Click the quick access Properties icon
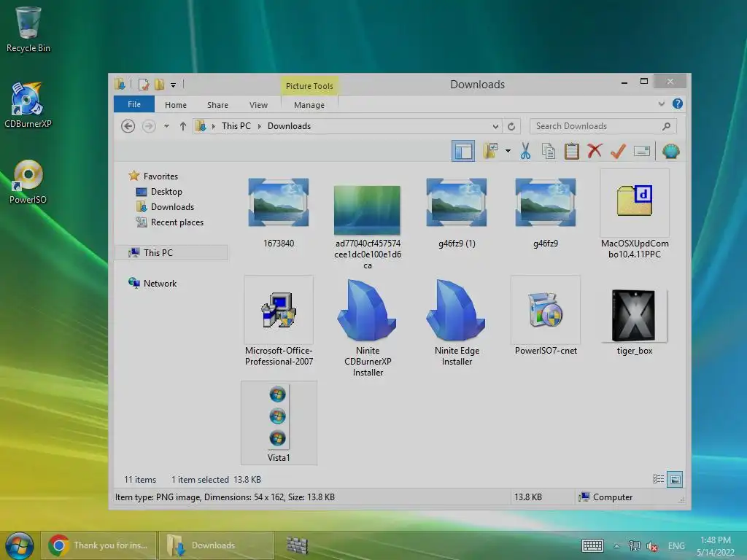This screenshot has width=747, height=560. [144, 85]
